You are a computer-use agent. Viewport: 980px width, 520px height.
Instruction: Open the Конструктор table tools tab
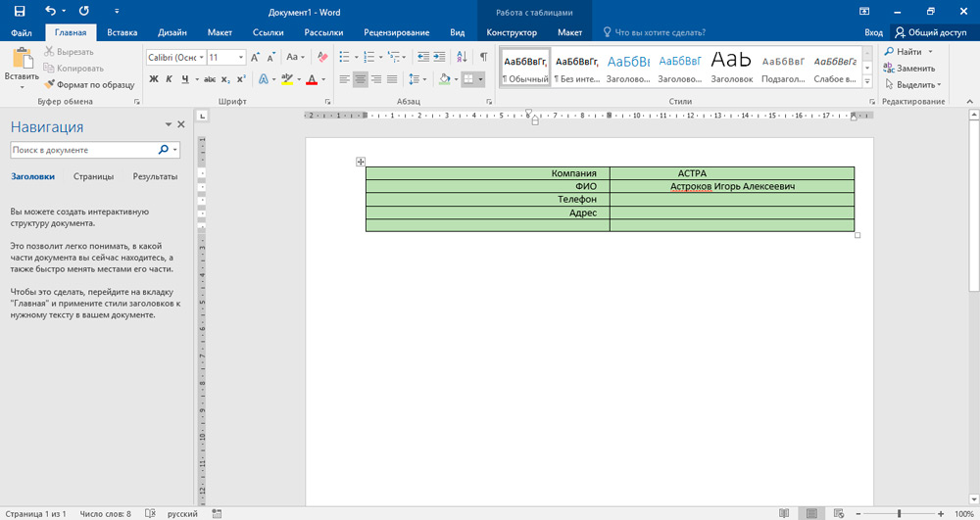point(512,32)
